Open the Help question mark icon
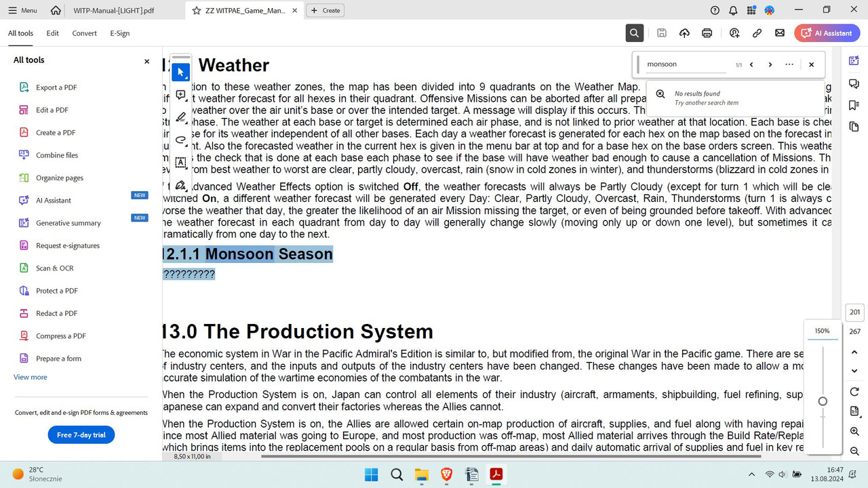This screenshot has height=488, width=868. coord(715,10)
